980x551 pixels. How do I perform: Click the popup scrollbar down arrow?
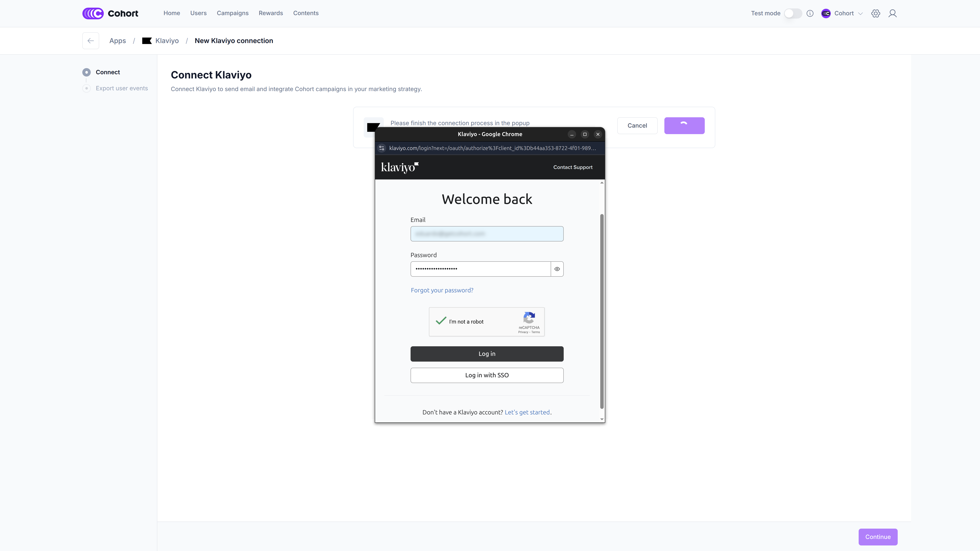(602, 419)
